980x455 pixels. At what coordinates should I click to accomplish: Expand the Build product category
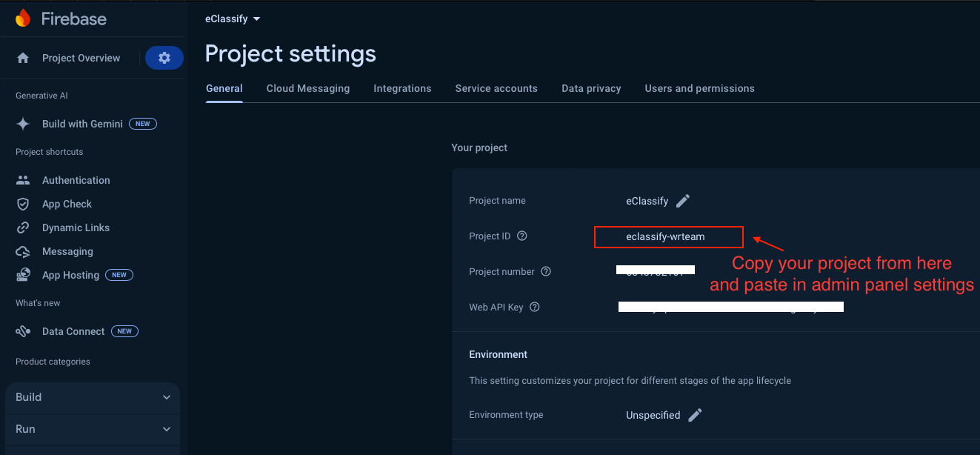tap(167, 397)
